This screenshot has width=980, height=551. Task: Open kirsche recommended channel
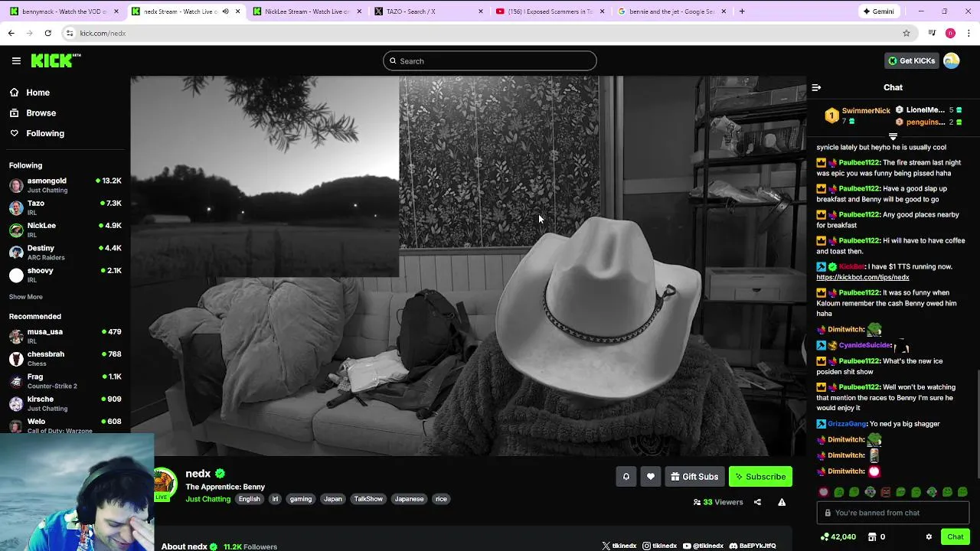point(65,403)
